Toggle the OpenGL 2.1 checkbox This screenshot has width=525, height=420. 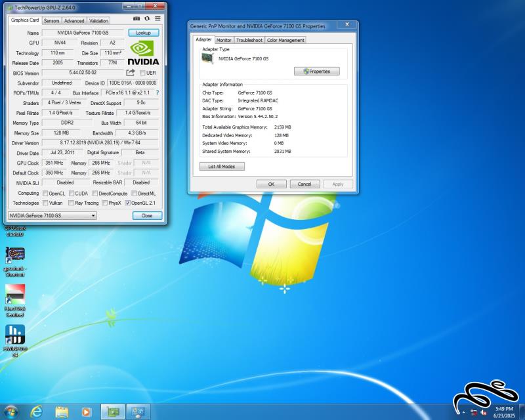pyautogui.click(x=127, y=203)
